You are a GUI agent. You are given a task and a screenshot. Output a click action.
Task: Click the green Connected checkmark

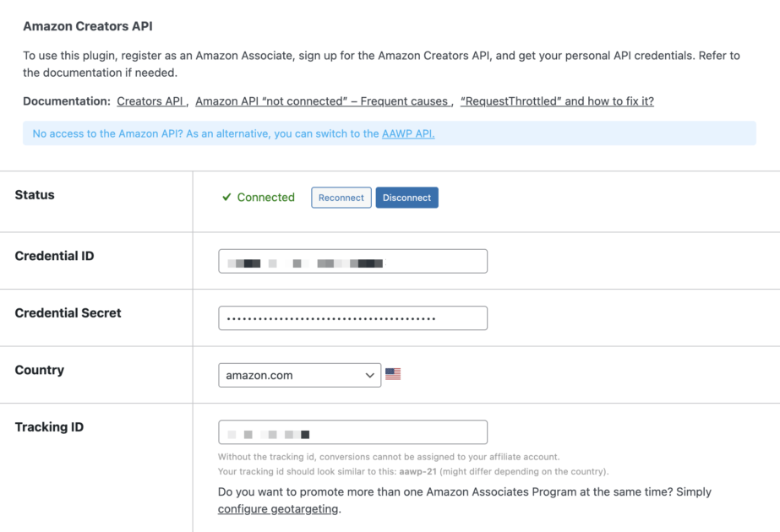click(226, 197)
